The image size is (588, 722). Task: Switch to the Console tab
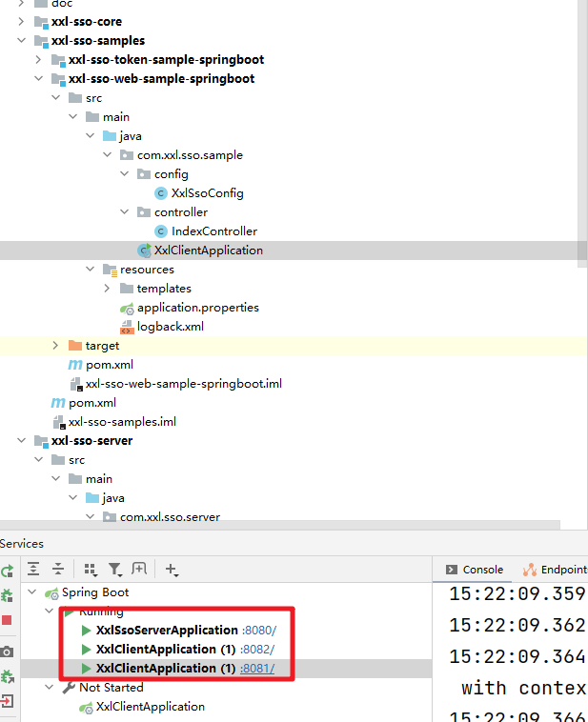(x=475, y=570)
